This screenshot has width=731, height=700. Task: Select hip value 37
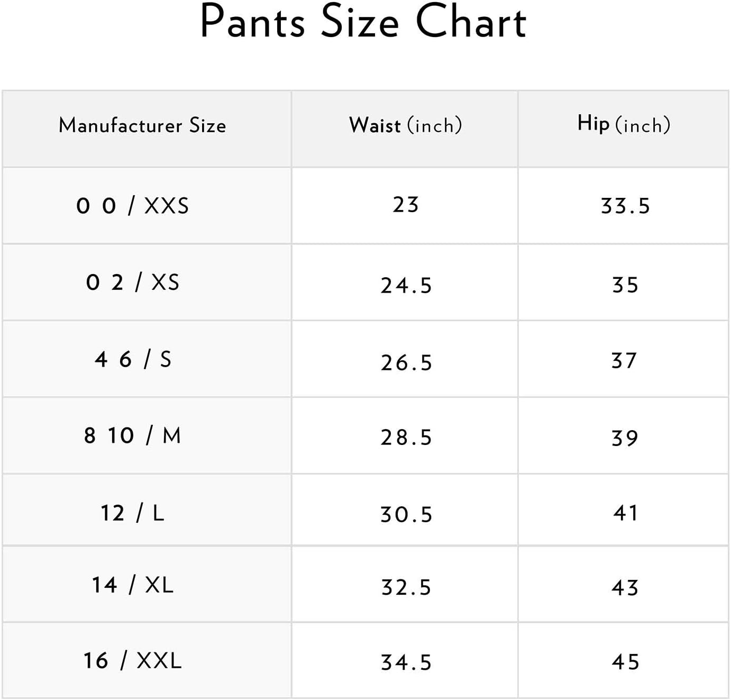[624, 361]
